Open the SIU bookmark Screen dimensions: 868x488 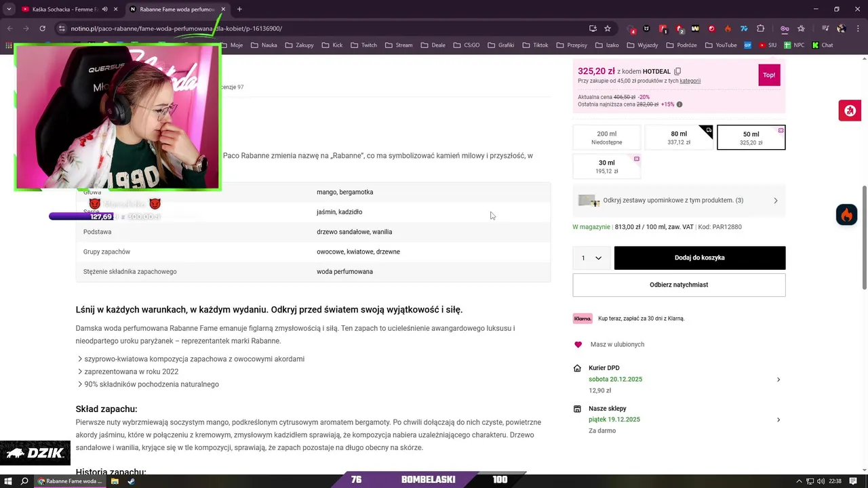coord(768,45)
